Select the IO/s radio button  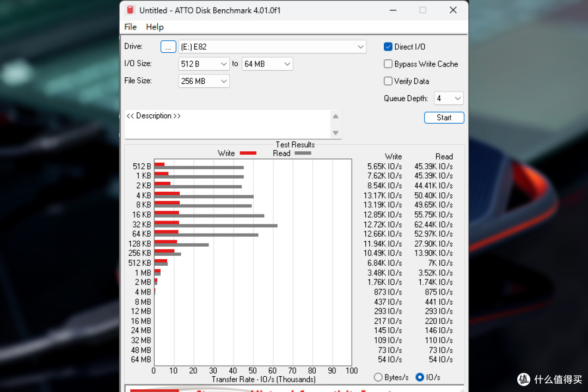(420, 377)
